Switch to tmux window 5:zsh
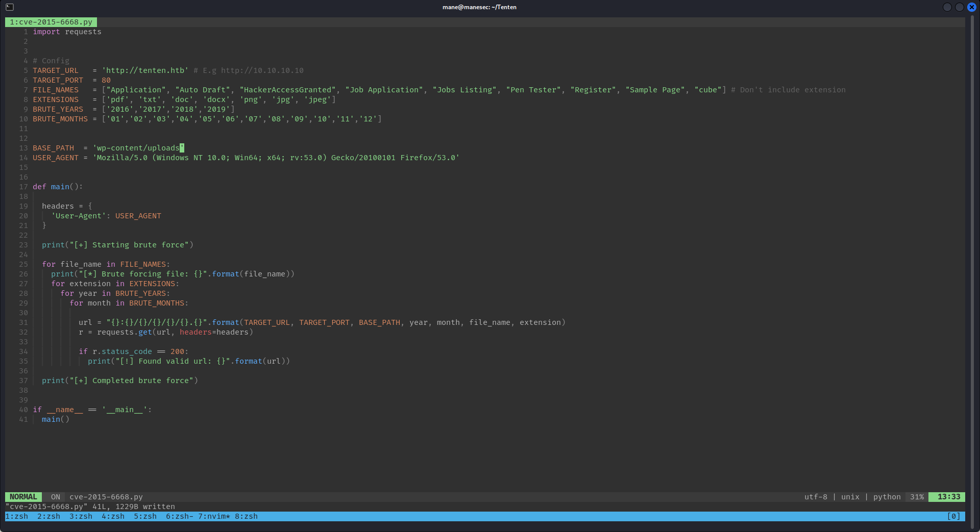Image resolution: width=980 pixels, height=532 pixels. click(x=145, y=516)
